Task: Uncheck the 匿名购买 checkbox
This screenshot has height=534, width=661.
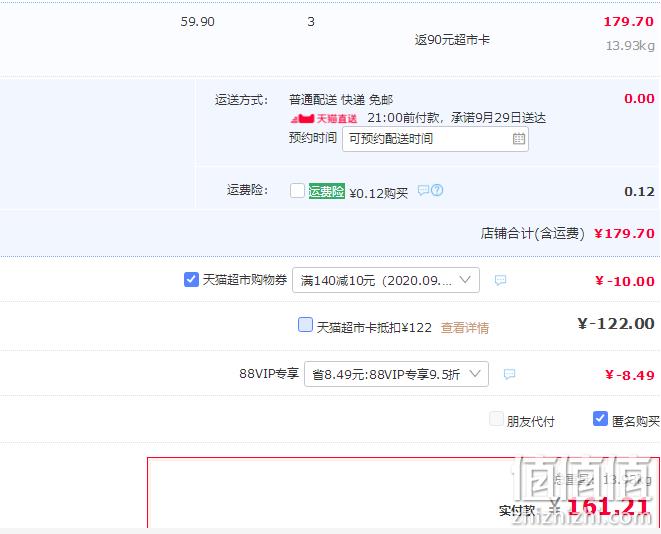Action: pos(600,419)
